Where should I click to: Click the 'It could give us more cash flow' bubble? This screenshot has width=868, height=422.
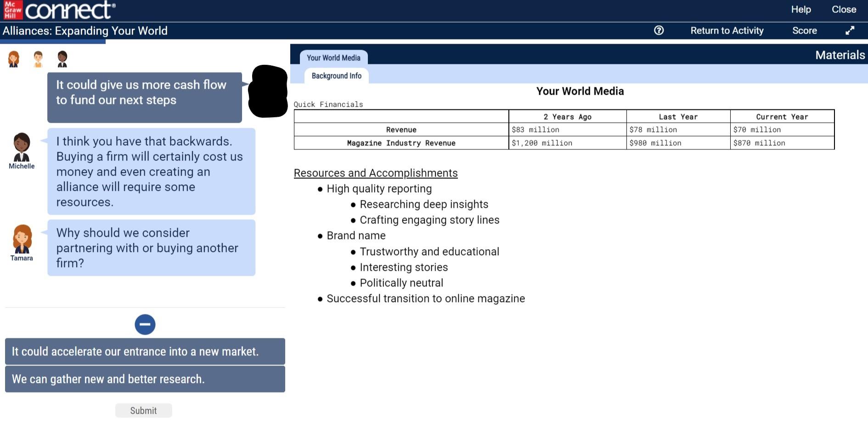[x=145, y=97]
